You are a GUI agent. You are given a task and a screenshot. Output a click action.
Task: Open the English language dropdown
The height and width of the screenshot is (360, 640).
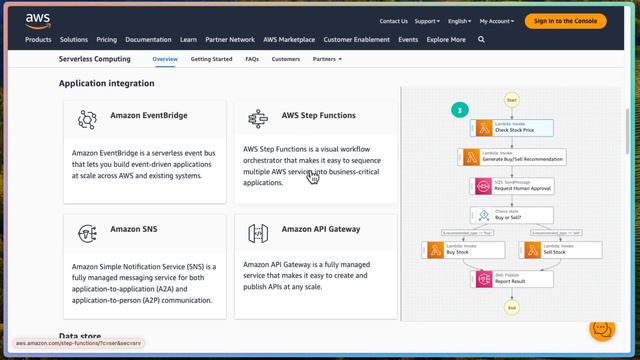[x=459, y=21]
